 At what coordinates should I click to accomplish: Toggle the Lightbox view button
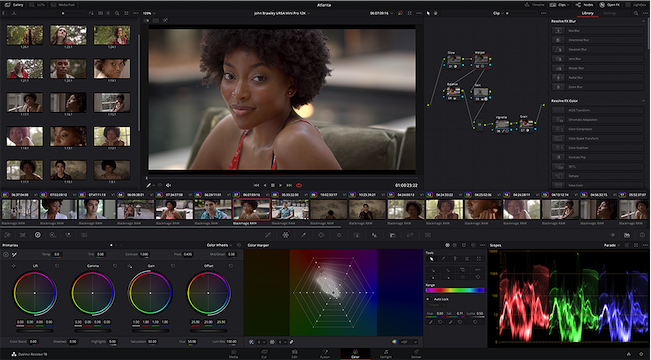coord(636,5)
